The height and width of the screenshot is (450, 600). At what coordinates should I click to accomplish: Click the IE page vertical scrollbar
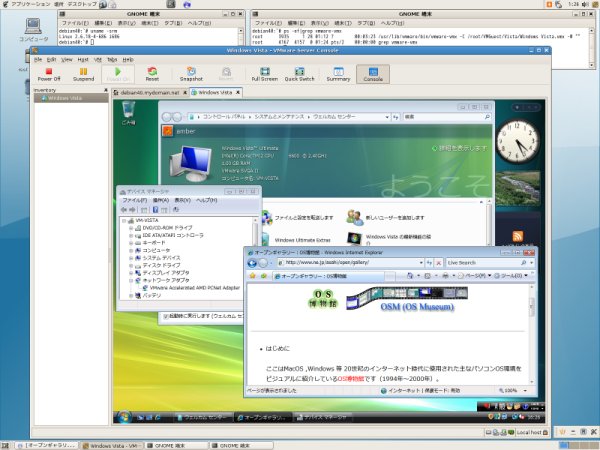pyautogui.click(x=532, y=333)
